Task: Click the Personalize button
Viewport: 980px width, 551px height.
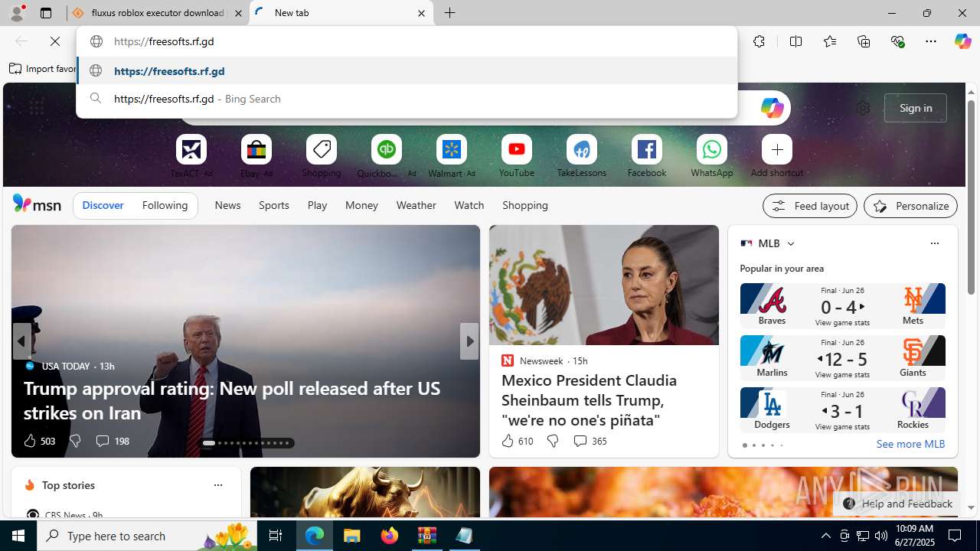Action: [910, 206]
